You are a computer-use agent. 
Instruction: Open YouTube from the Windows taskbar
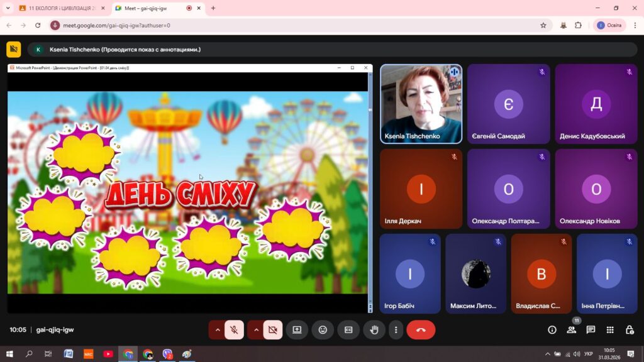tap(108, 354)
